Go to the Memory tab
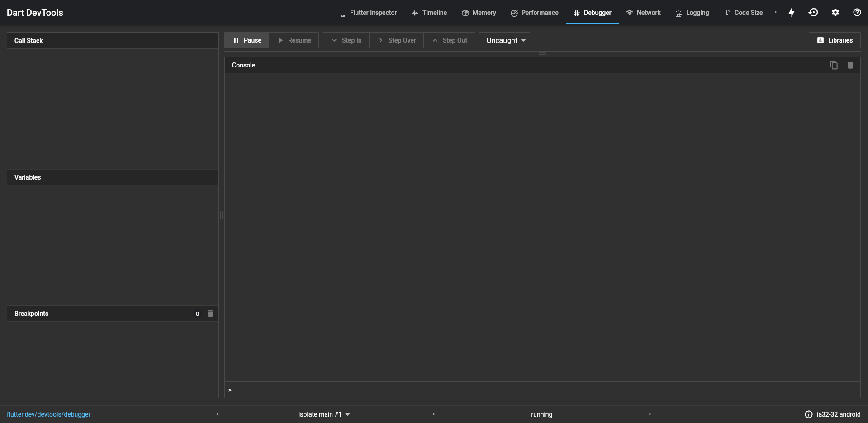The image size is (868, 423). click(x=479, y=13)
